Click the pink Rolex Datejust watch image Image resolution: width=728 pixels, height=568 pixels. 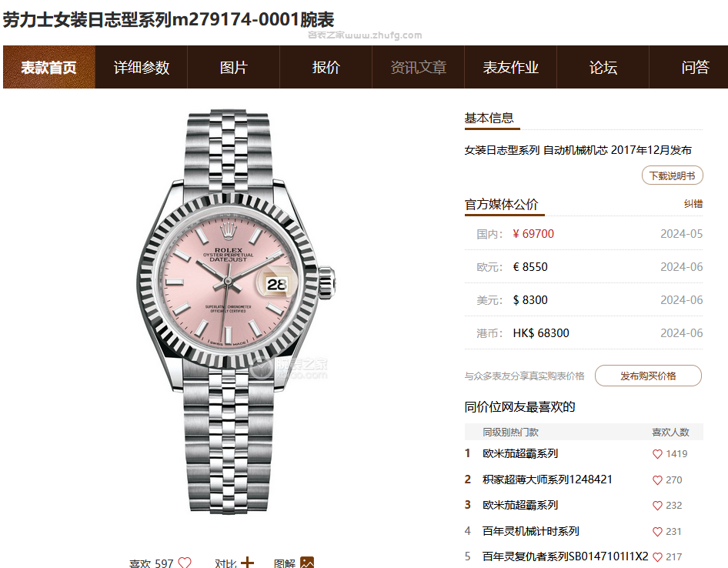[x=235, y=312]
